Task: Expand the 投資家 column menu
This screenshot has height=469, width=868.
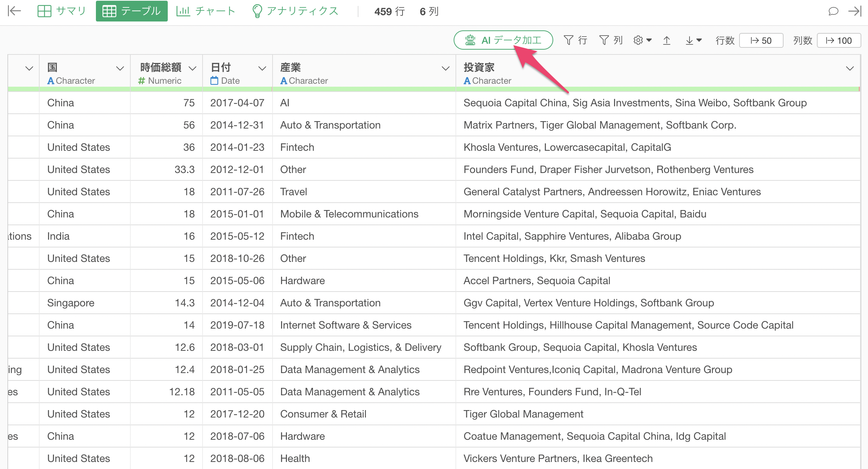Action: 850,69
